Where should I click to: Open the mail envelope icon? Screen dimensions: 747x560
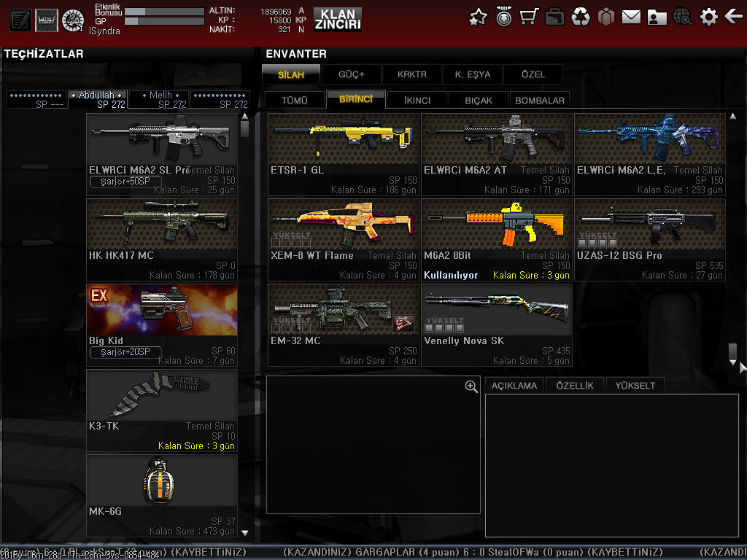[631, 17]
